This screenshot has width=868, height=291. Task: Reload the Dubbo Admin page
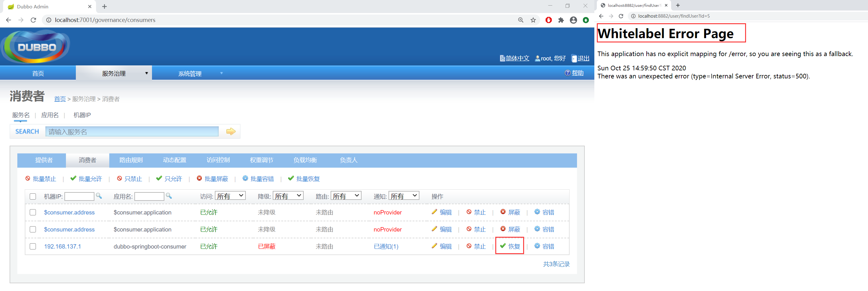33,20
